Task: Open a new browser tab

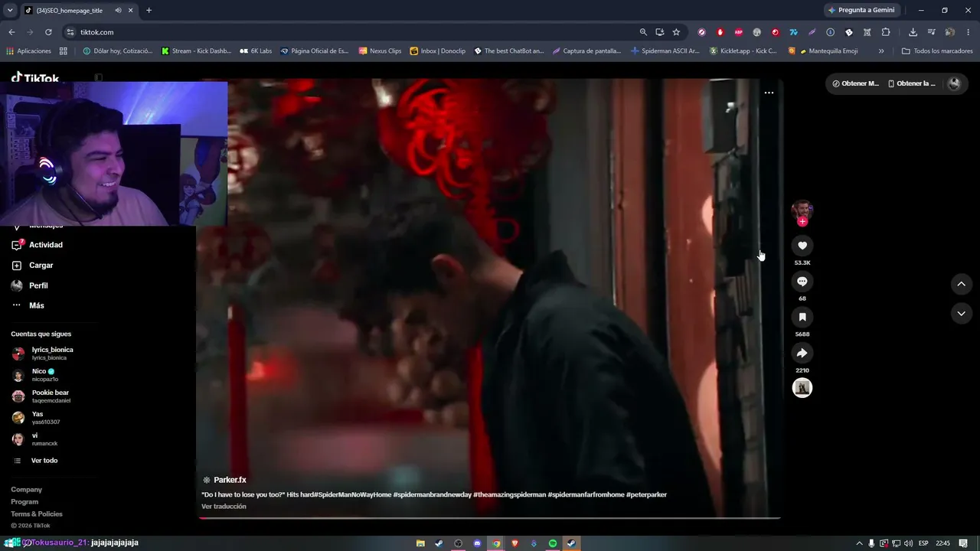Action: click(149, 11)
